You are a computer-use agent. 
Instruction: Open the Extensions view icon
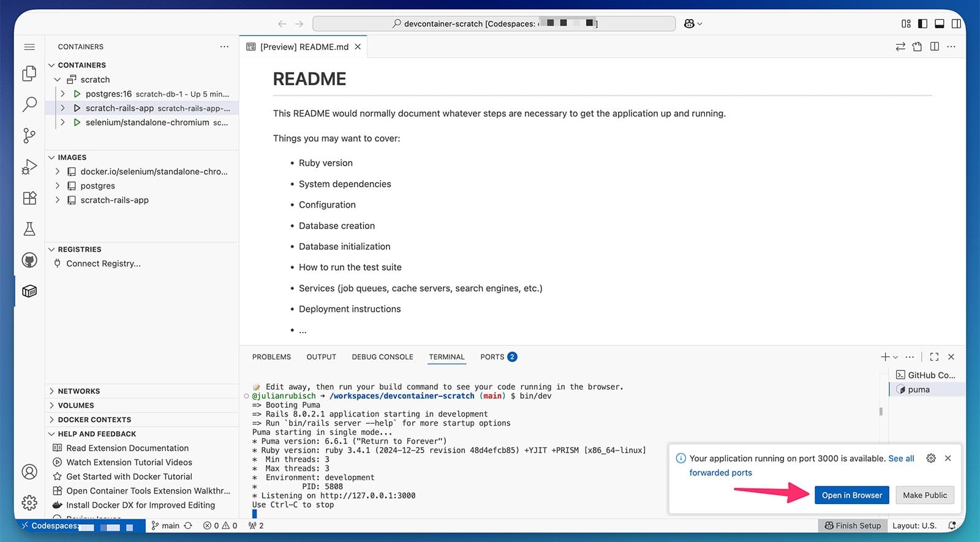pyautogui.click(x=29, y=198)
